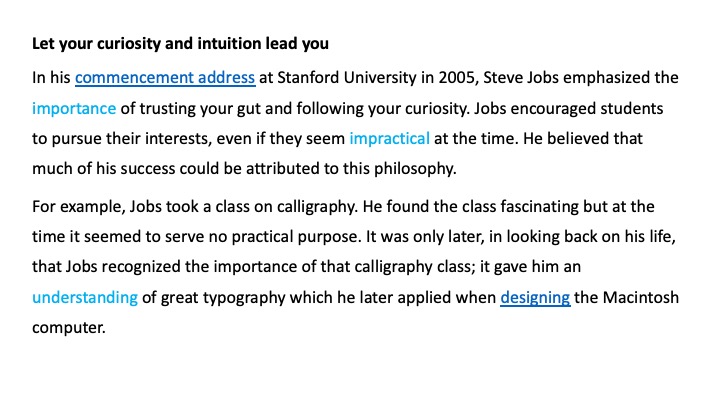
Task: Click the blue word "importance" on the second line
Action: tap(74, 107)
